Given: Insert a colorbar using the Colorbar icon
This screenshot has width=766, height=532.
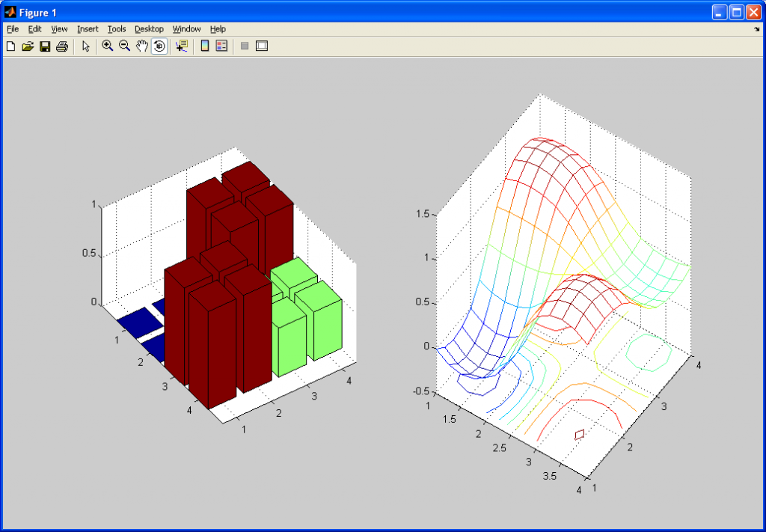Looking at the screenshot, I should (x=203, y=46).
